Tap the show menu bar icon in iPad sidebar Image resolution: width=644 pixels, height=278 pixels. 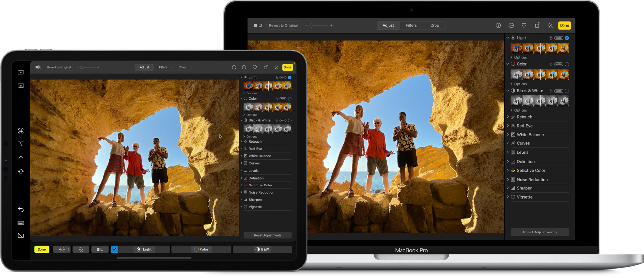pyautogui.click(x=21, y=72)
